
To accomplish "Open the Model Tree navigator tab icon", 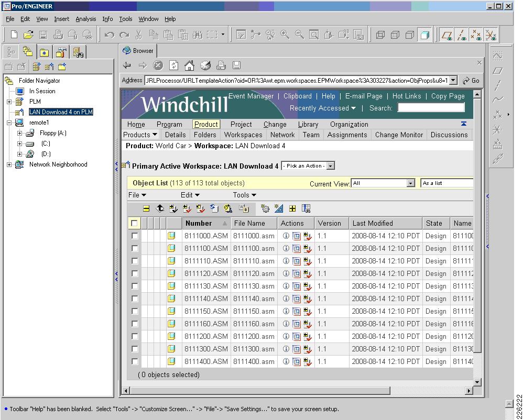I will click(x=11, y=52).
